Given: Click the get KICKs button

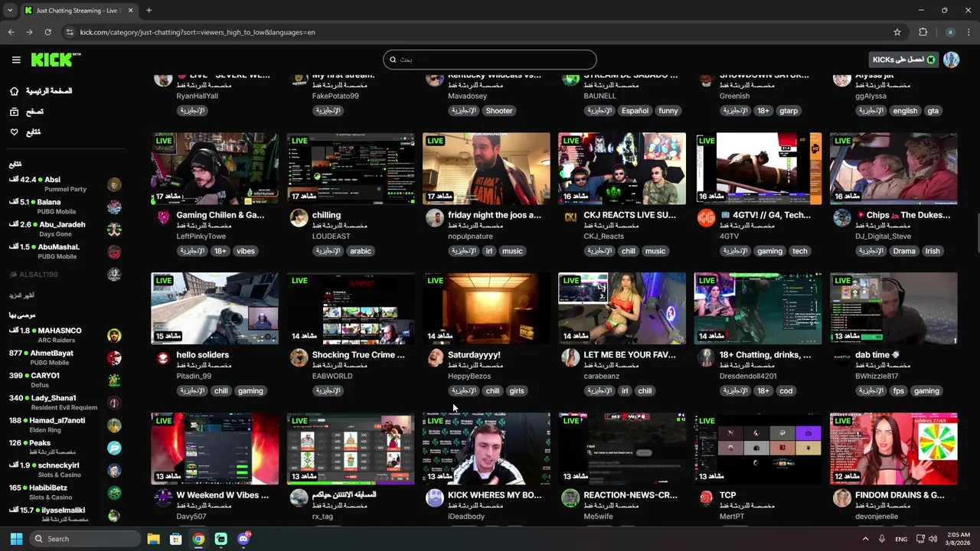Looking at the screenshot, I should (904, 60).
